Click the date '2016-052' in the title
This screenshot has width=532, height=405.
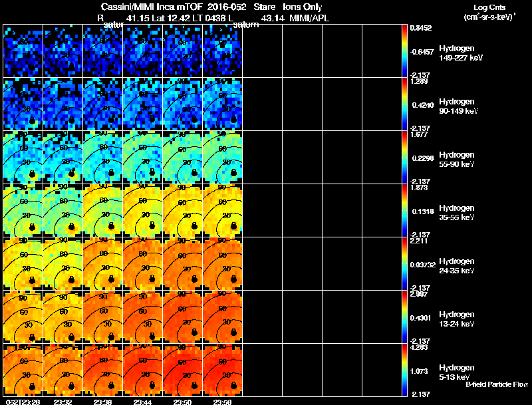[227, 7]
